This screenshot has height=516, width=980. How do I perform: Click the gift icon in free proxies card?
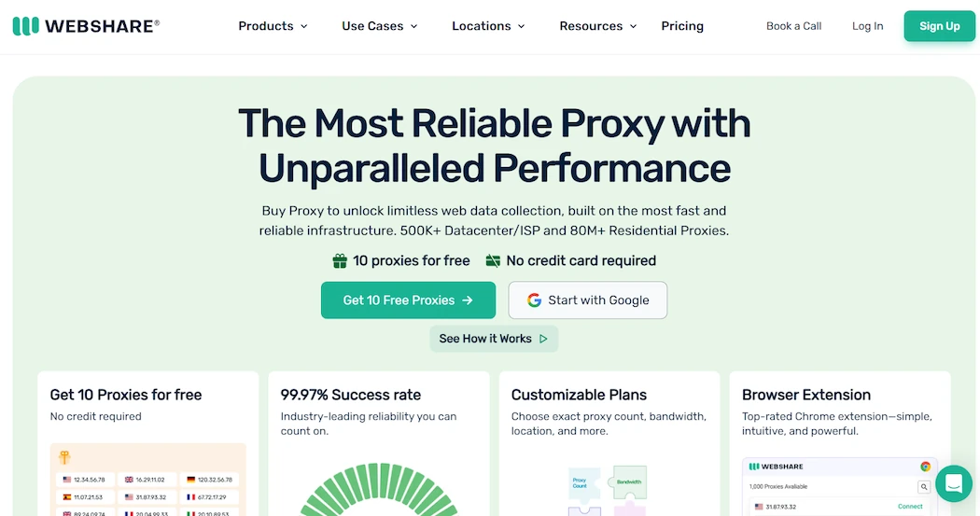tap(64, 457)
